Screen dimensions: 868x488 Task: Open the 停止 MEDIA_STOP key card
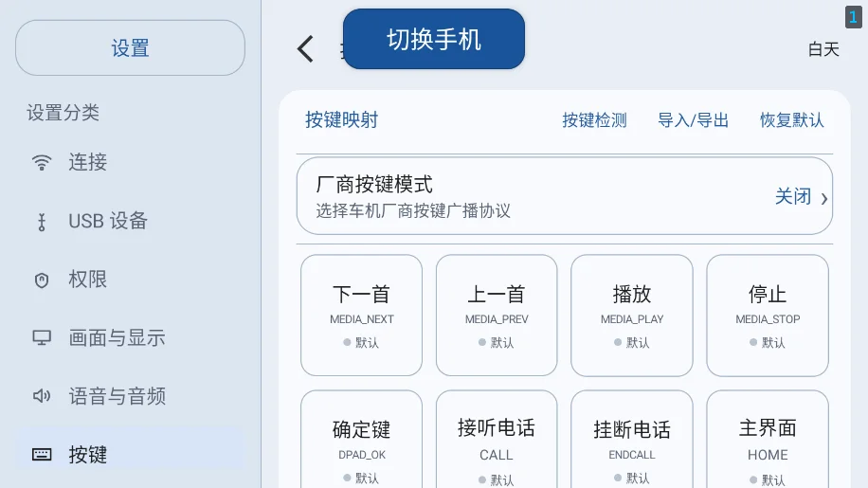(x=768, y=316)
